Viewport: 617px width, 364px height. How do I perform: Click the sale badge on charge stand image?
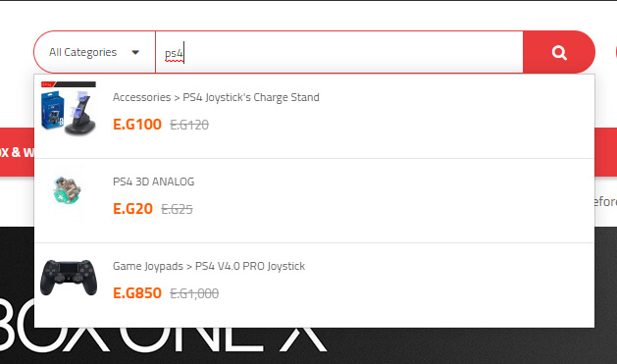coord(48,84)
